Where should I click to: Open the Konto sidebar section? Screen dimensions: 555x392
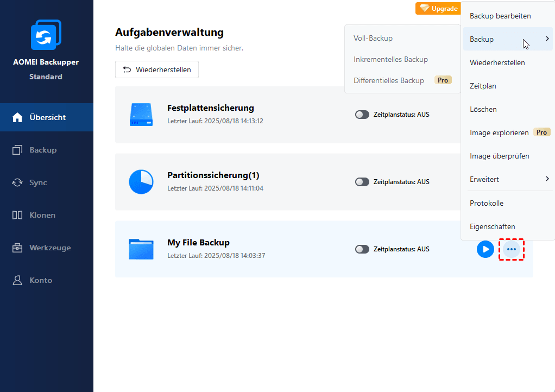[x=47, y=280]
